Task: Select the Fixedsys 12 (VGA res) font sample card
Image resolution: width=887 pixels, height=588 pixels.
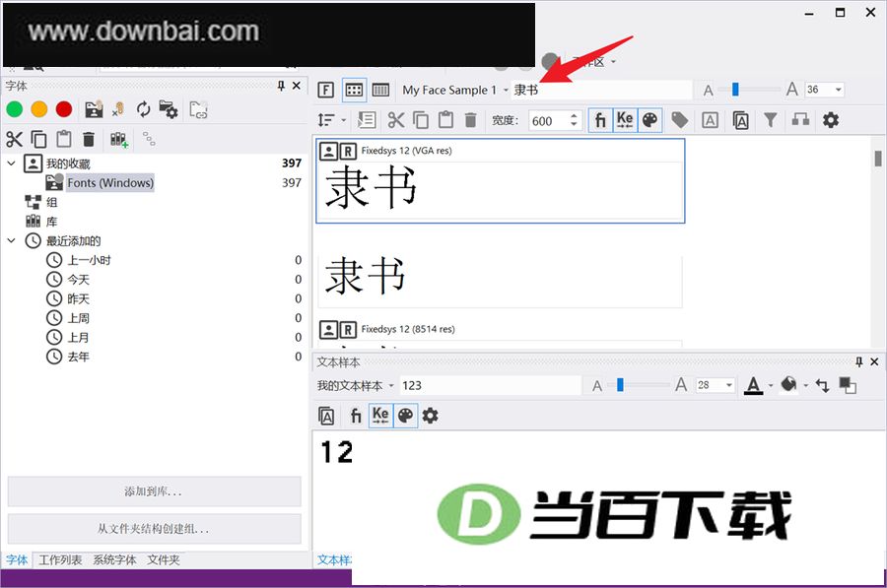Action: 500,180
